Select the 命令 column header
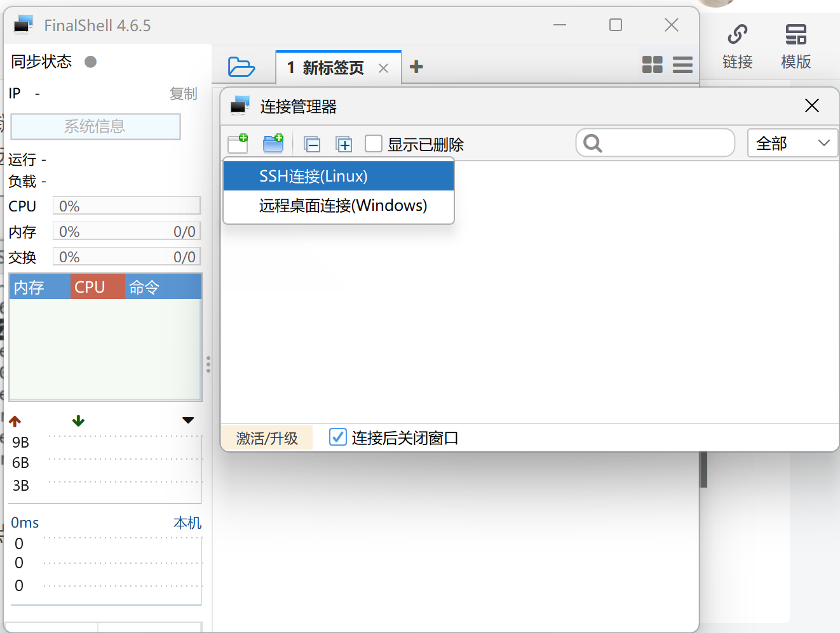 click(163, 287)
